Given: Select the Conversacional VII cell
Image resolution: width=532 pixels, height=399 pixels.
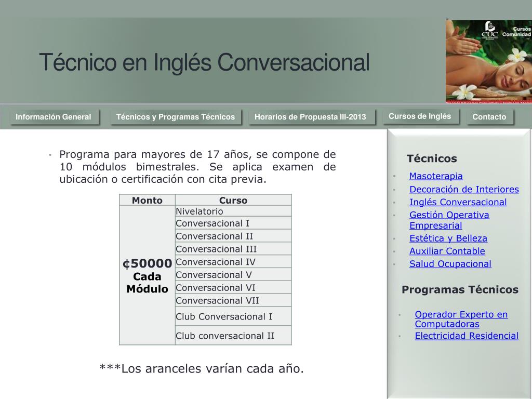Looking at the screenshot, I should point(233,300).
